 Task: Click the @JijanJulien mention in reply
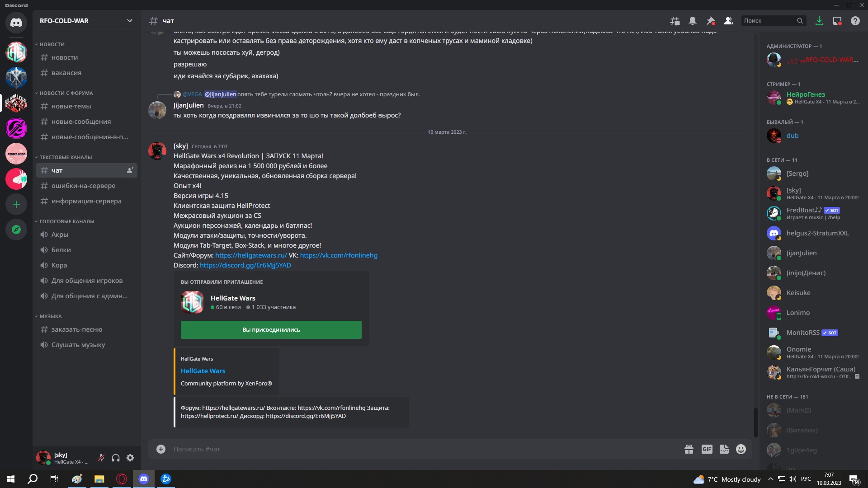220,94
